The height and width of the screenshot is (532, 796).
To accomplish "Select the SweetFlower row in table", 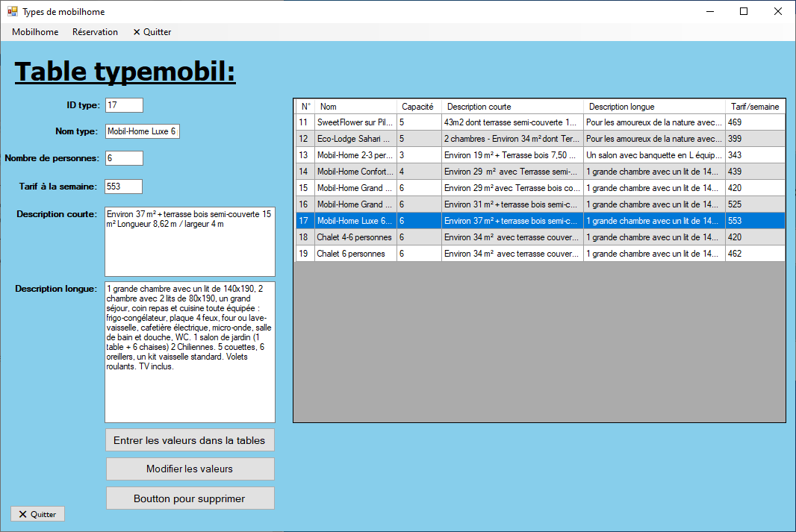I will click(x=355, y=122).
